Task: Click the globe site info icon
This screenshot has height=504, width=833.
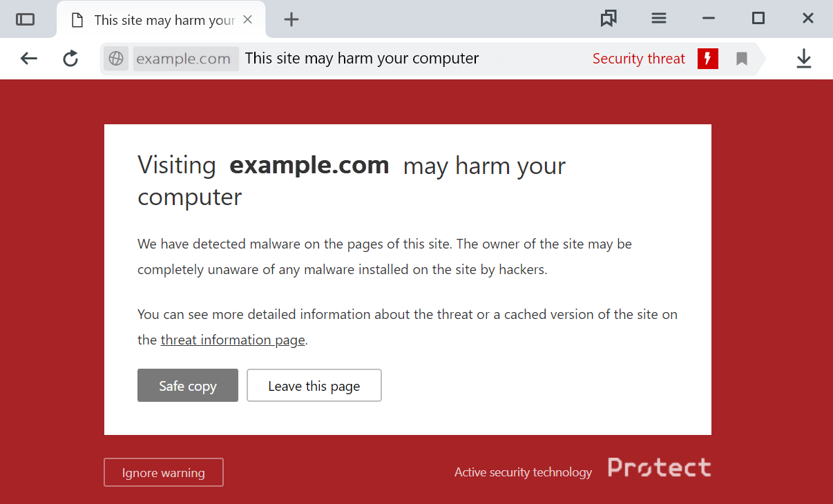Action: (116, 59)
